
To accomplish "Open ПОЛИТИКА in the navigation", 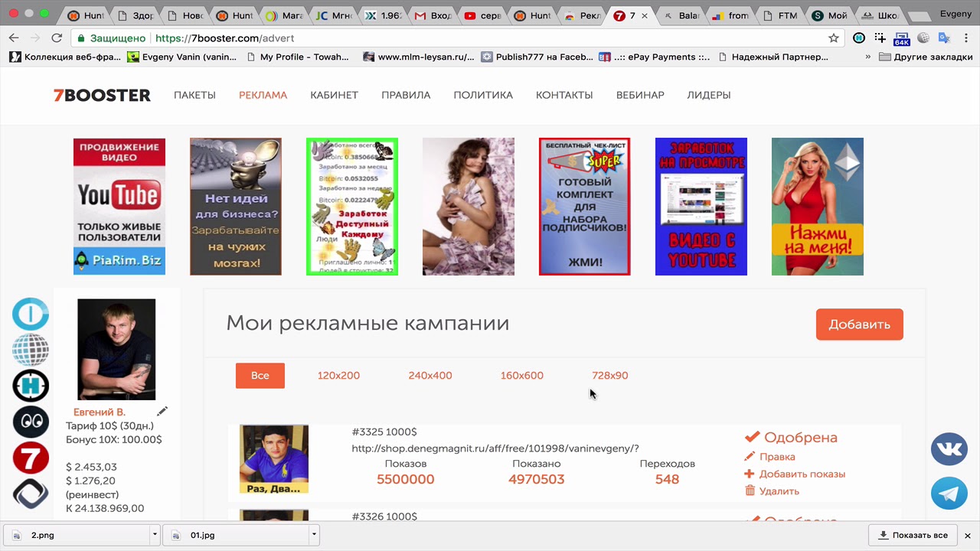I will 483,95.
